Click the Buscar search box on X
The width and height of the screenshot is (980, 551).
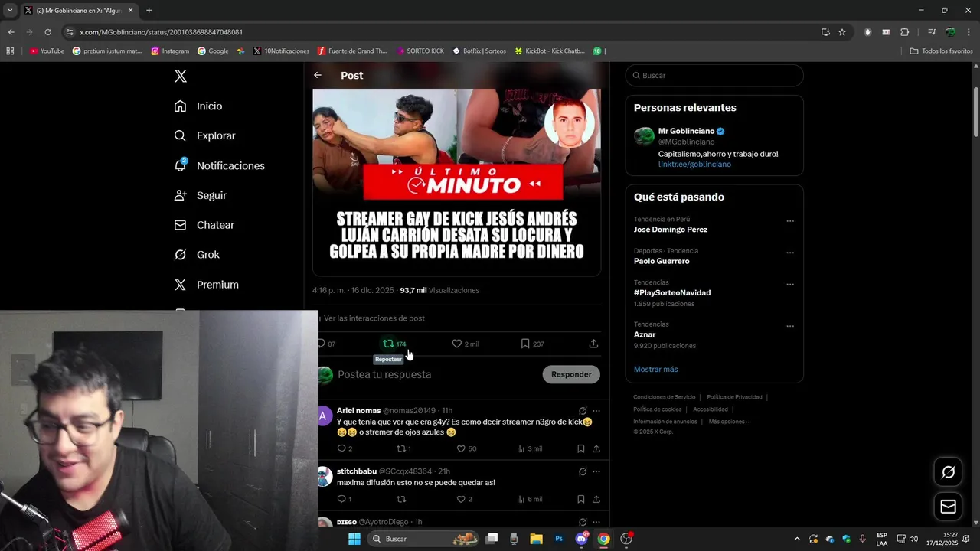[x=714, y=76]
